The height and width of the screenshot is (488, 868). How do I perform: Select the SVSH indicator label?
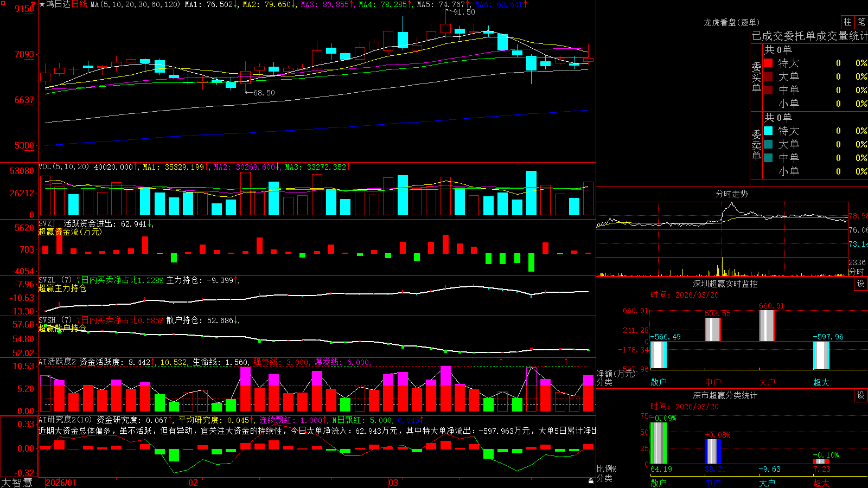point(47,320)
